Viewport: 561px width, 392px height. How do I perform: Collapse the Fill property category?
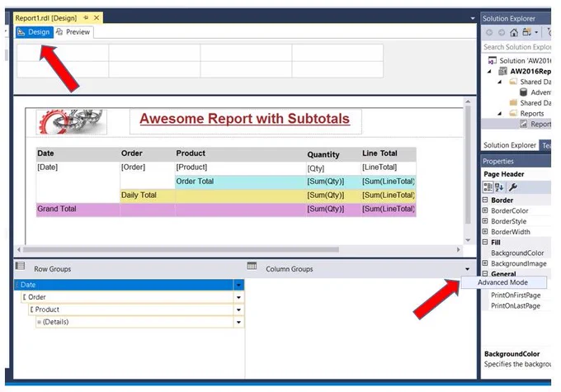tap(485, 242)
